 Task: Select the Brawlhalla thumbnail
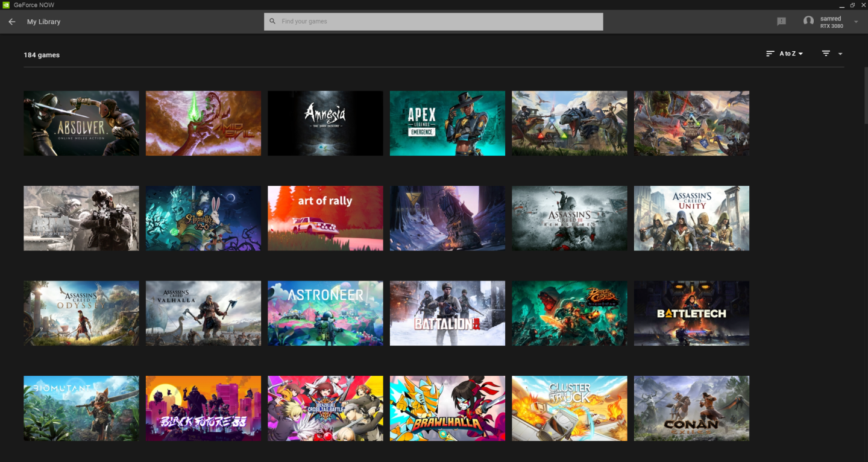pos(447,408)
